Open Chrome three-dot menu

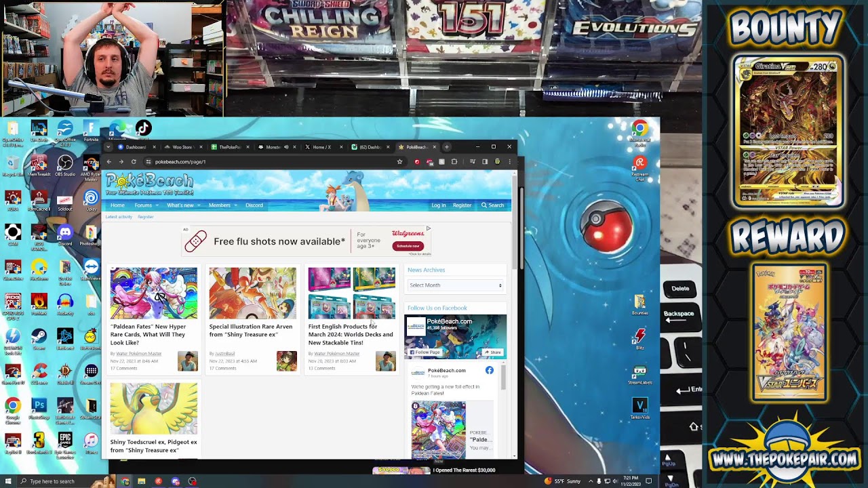509,161
